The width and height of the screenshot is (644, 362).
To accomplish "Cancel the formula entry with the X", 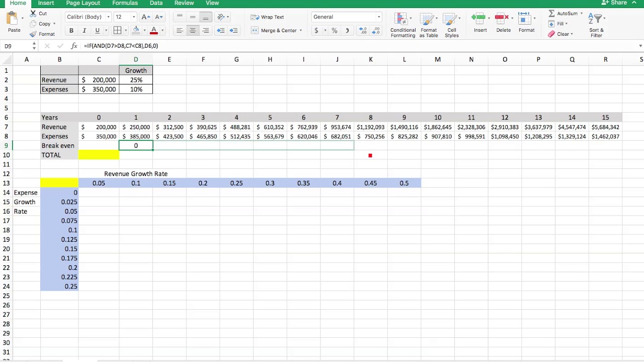I will [x=47, y=46].
